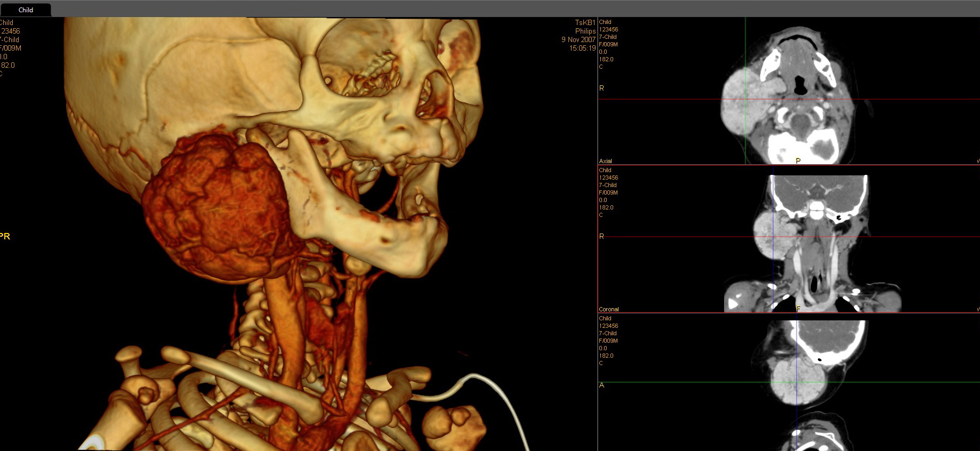The image size is (980, 451).
Task: Click the 'A' orientation marker in sagittal view
Action: point(601,385)
